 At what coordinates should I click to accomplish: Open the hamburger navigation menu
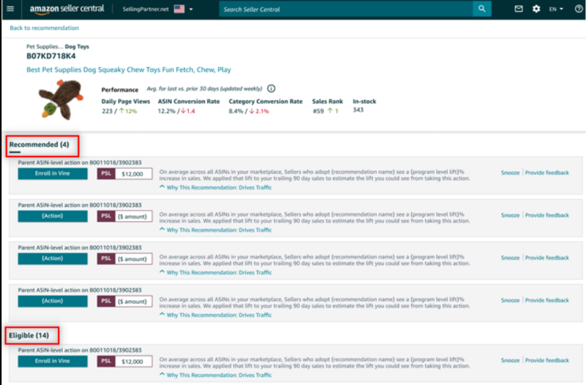10,9
